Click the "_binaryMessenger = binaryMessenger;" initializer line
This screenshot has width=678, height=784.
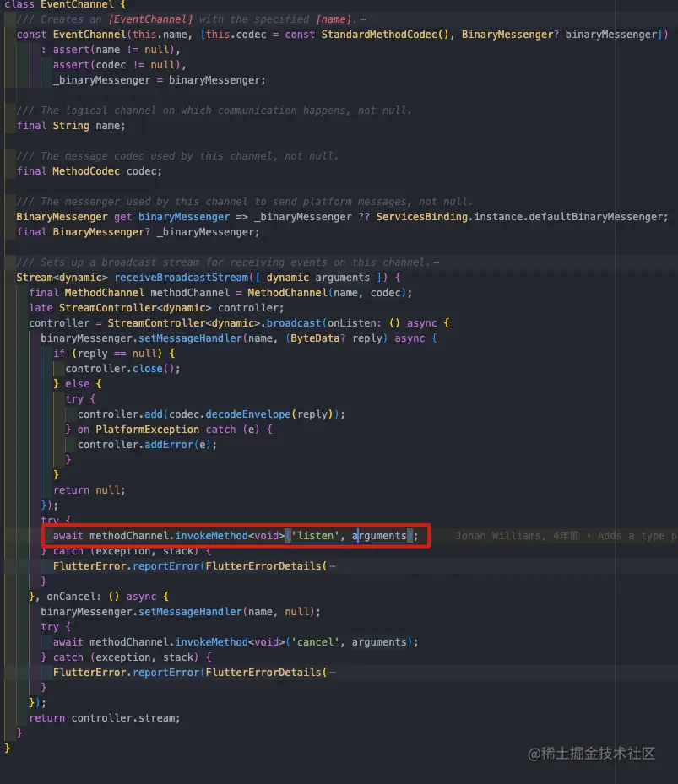tap(159, 80)
